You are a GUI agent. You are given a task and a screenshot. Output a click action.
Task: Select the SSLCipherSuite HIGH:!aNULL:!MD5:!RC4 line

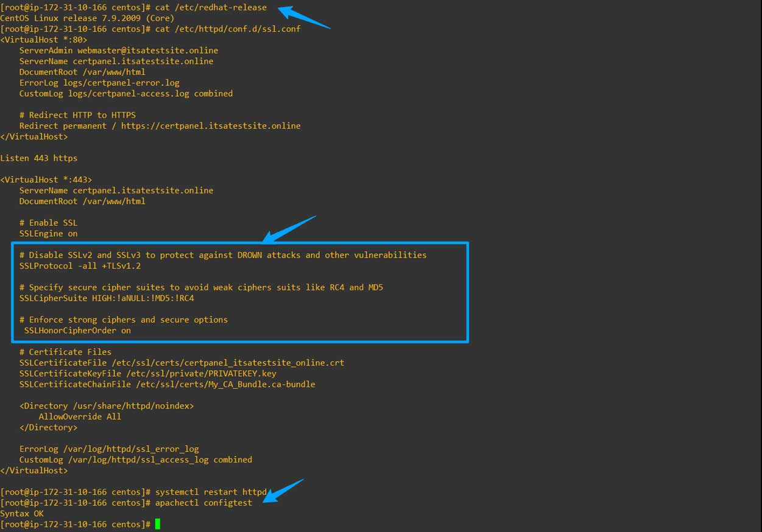pos(107,298)
